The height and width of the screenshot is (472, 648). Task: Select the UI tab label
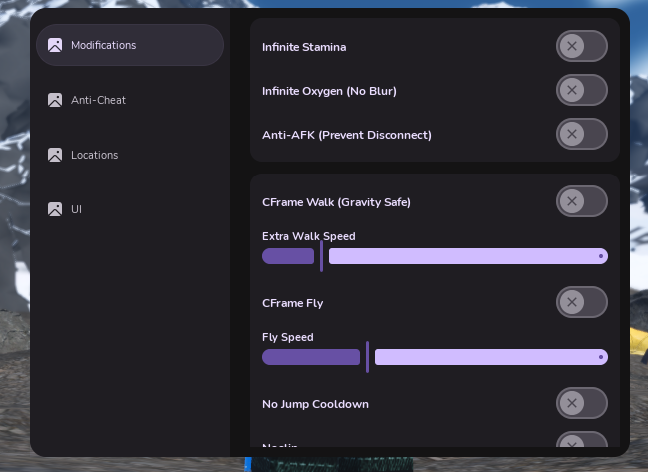pos(76,209)
